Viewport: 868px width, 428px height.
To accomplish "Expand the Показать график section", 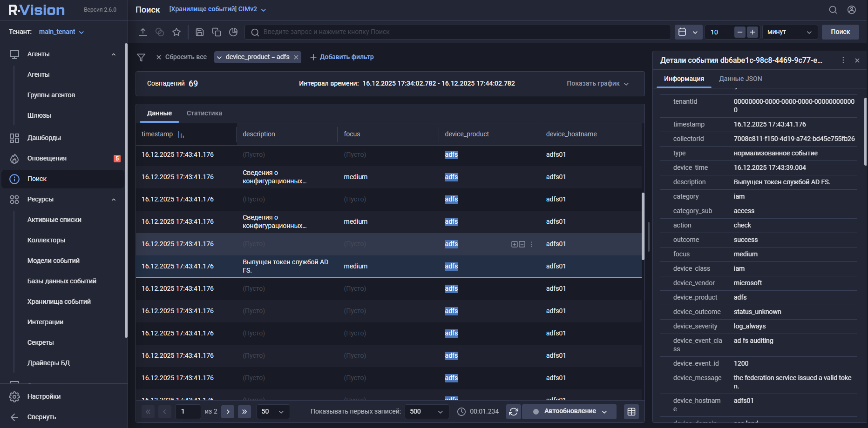I will [x=597, y=84].
